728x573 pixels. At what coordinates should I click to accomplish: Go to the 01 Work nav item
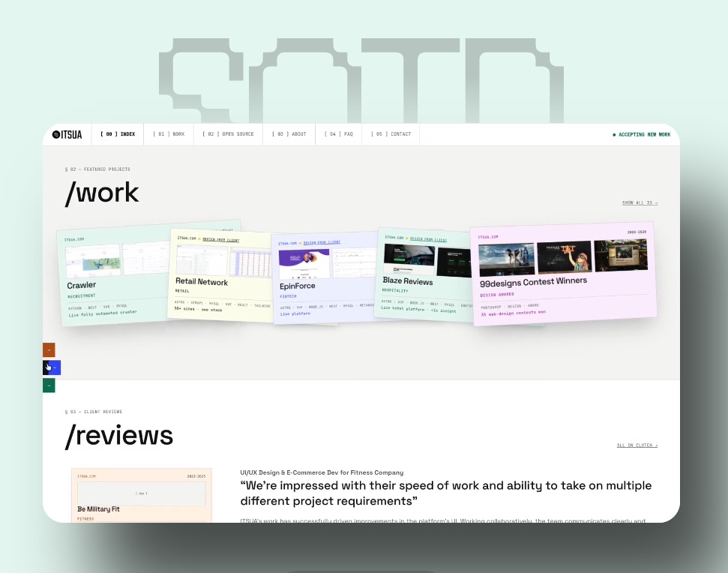tap(169, 134)
